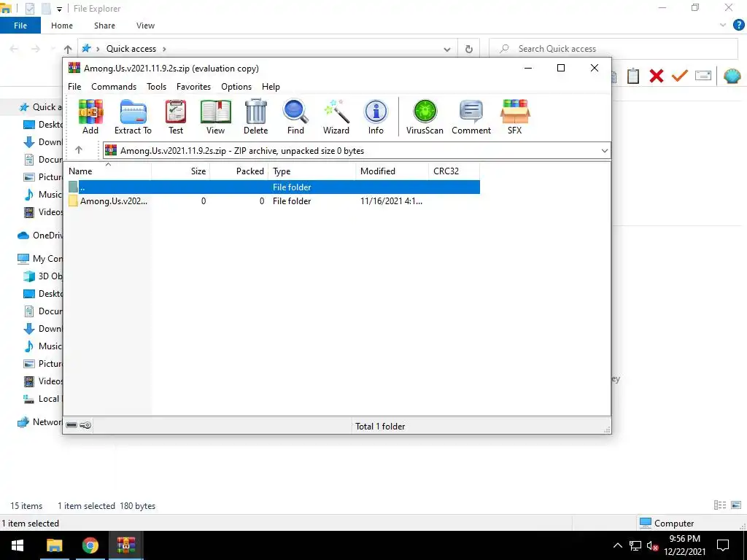Go up a folder in File Explorer
The width and height of the screenshot is (747, 560).
coord(68,49)
